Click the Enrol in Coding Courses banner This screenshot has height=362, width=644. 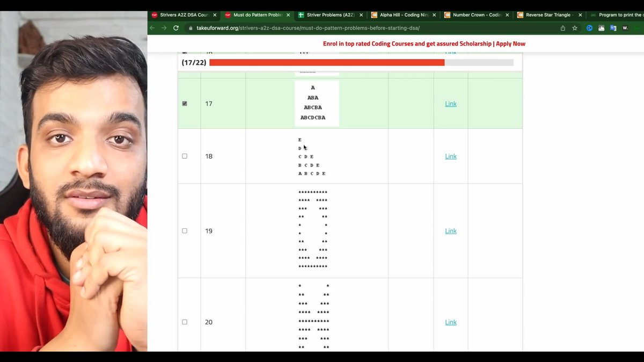[424, 44]
